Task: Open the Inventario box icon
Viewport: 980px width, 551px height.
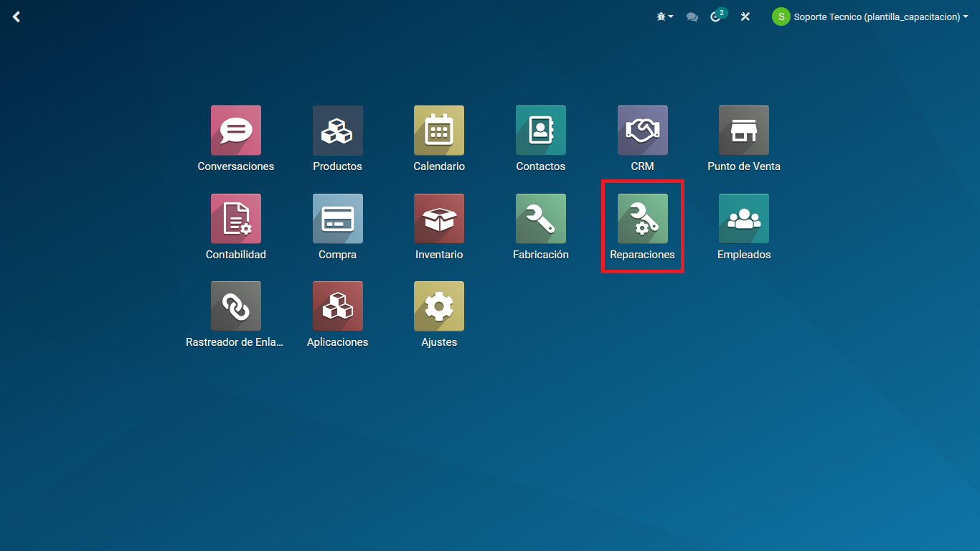Action: click(x=439, y=219)
